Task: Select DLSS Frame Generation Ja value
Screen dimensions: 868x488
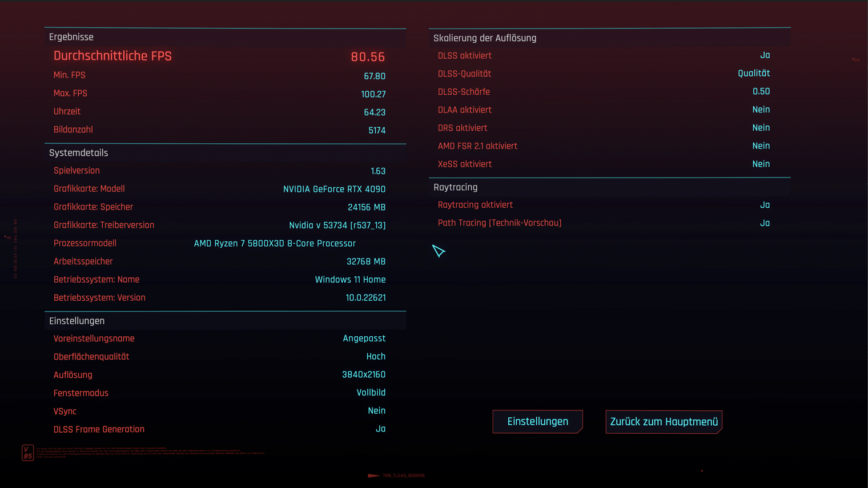Action: (x=381, y=429)
